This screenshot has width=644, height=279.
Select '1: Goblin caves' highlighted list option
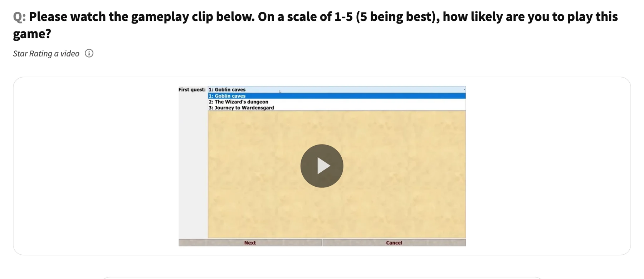tap(337, 96)
